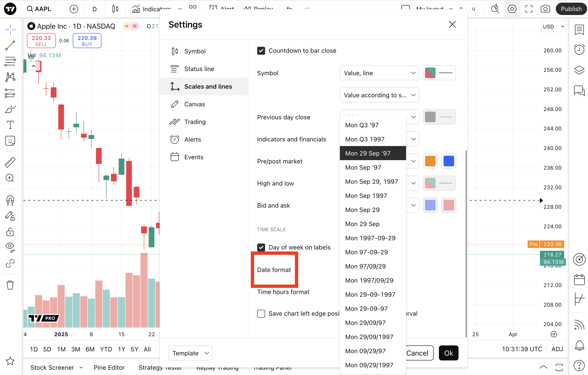
Task: Choose 'Mon Sep 29, 1997' date format
Action: 371,182
